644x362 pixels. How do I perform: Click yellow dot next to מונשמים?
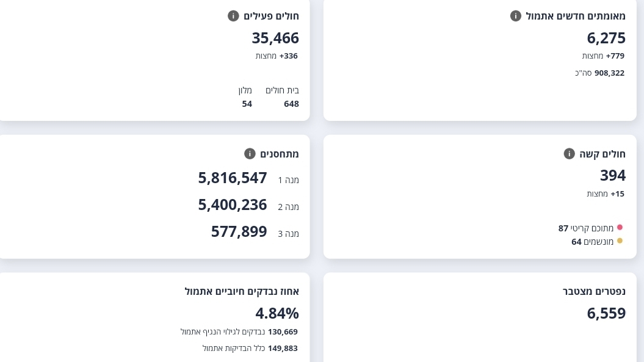coord(620,241)
